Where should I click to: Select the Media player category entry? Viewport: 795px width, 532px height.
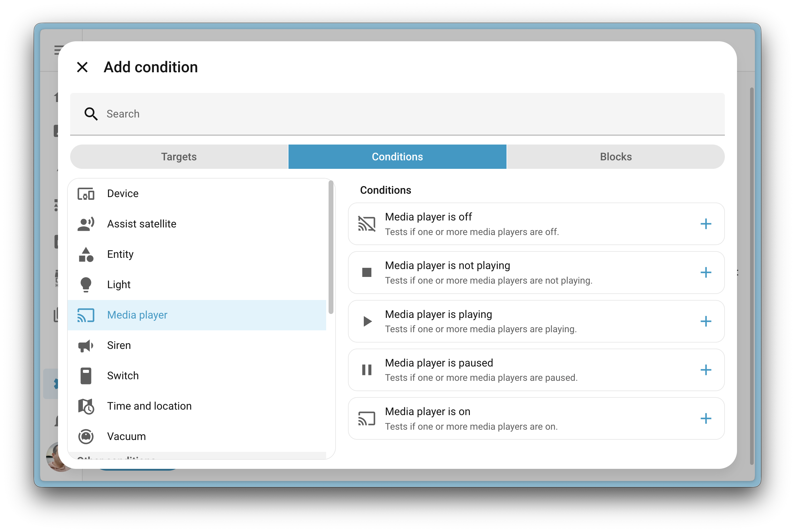pos(138,315)
